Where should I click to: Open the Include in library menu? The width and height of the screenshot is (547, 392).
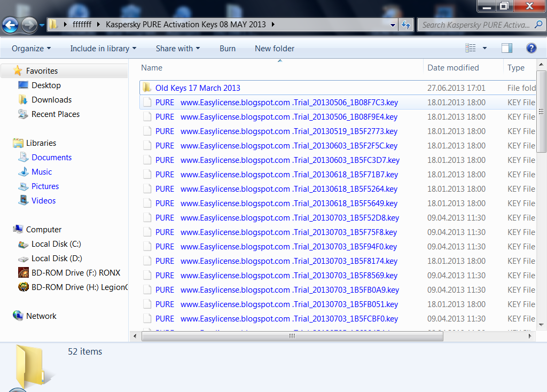103,49
